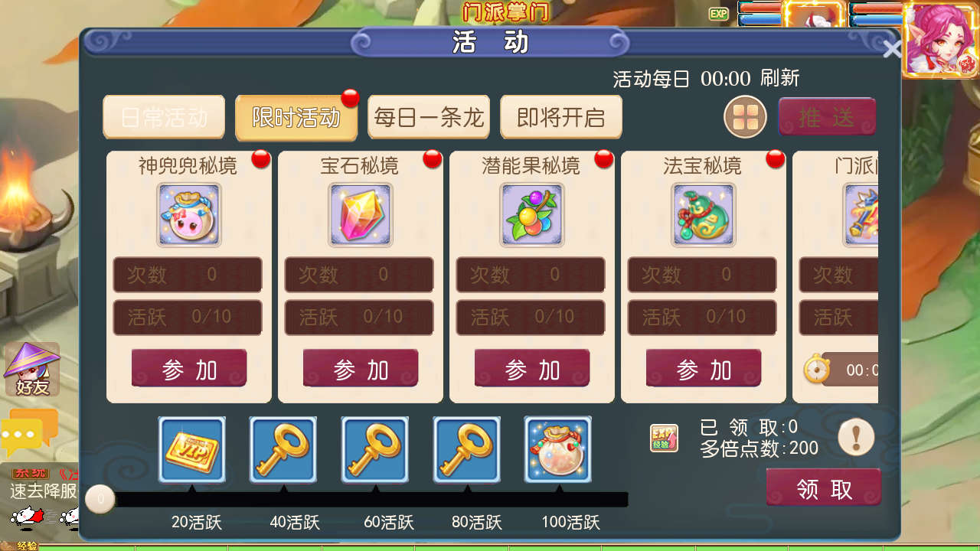Click the activity progress bar knob

click(x=100, y=500)
